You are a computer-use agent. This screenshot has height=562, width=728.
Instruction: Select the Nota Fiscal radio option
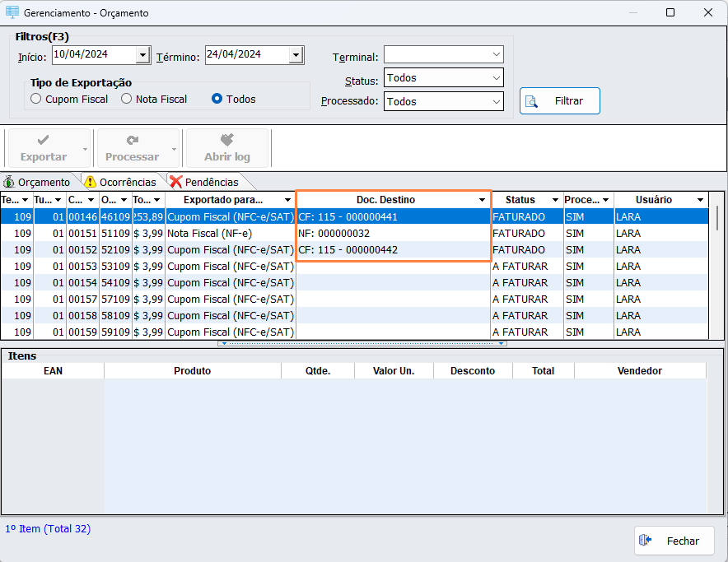(127, 99)
